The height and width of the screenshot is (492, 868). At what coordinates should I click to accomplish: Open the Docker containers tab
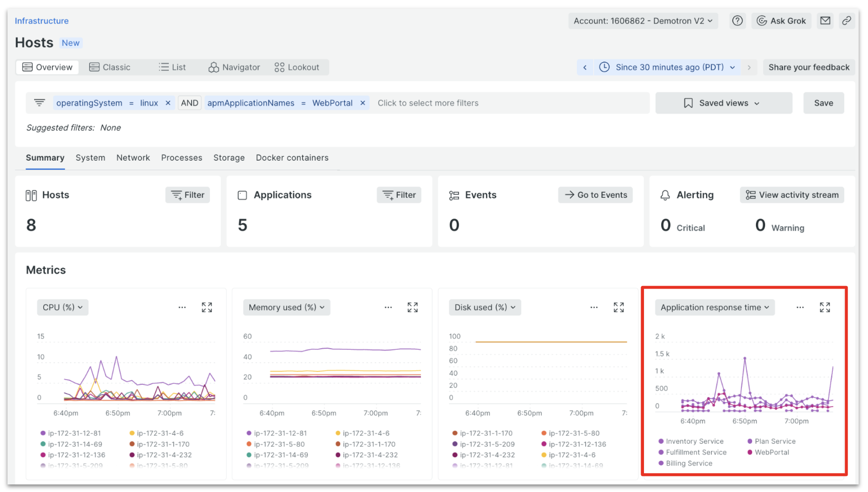pyautogui.click(x=292, y=158)
